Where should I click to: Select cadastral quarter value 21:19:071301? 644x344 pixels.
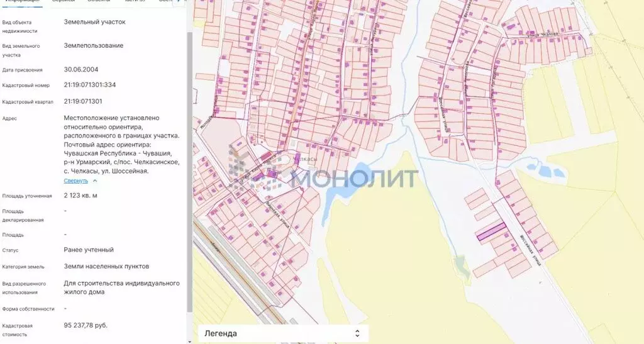point(83,101)
